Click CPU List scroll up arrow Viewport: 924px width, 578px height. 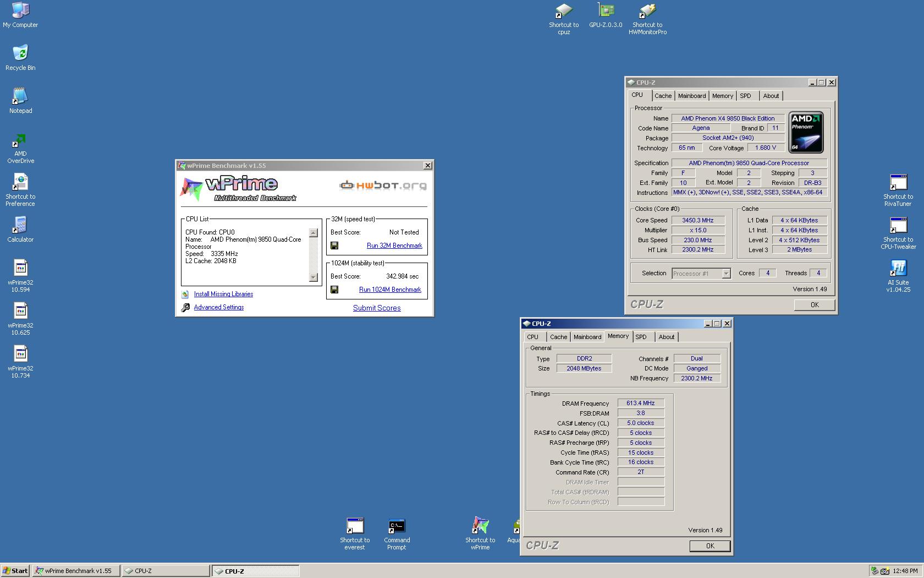313,233
